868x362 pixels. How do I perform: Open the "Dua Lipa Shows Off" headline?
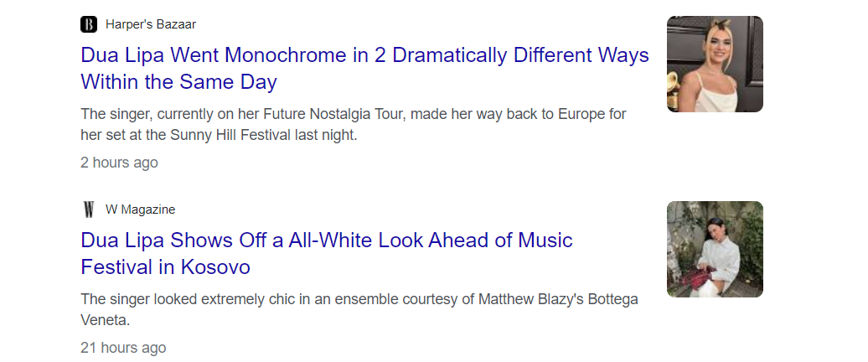pos(327,241)
